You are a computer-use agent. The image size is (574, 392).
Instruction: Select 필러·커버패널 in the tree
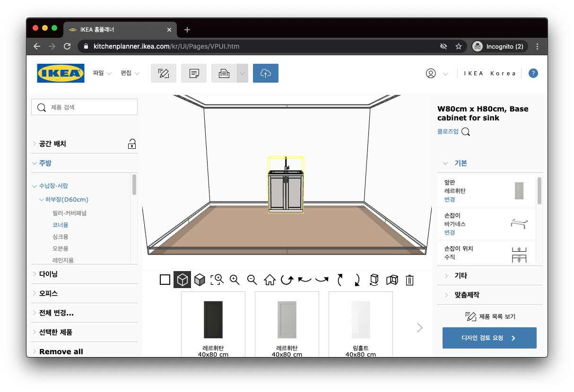coord(70,213)
